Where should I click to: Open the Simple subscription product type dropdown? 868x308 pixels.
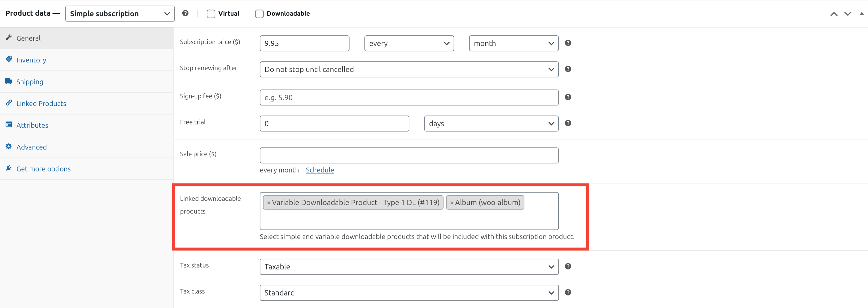click(x=120, y=14)
